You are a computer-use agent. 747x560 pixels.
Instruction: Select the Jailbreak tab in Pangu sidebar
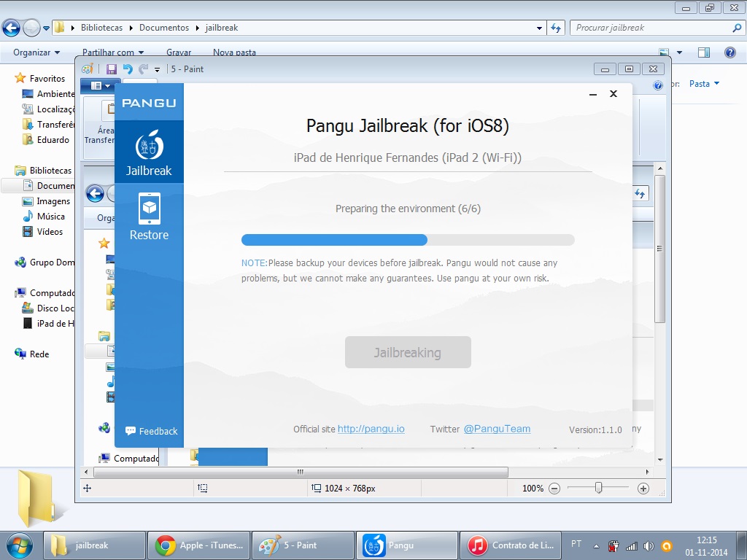(x=149, y=152)
